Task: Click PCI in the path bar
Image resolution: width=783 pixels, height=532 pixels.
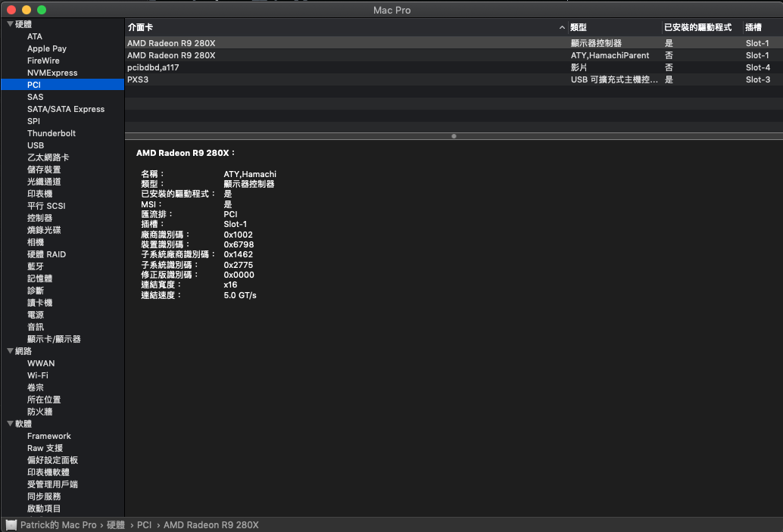Action: click(144, 525)
